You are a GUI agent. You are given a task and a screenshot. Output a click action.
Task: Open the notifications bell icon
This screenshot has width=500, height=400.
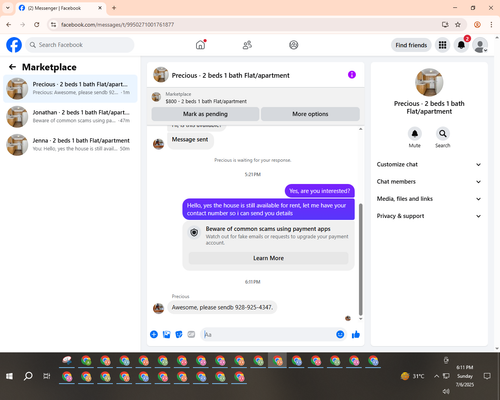click(461, 45)
